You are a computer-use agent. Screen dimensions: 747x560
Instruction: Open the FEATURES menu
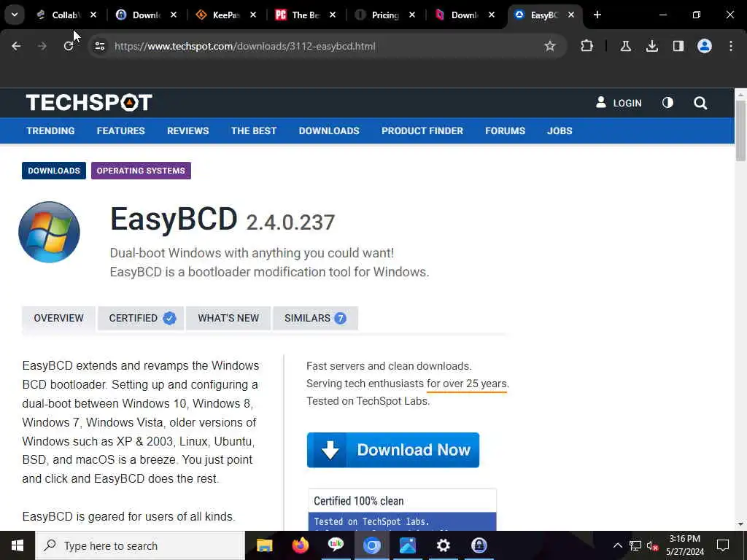point(120,131)
